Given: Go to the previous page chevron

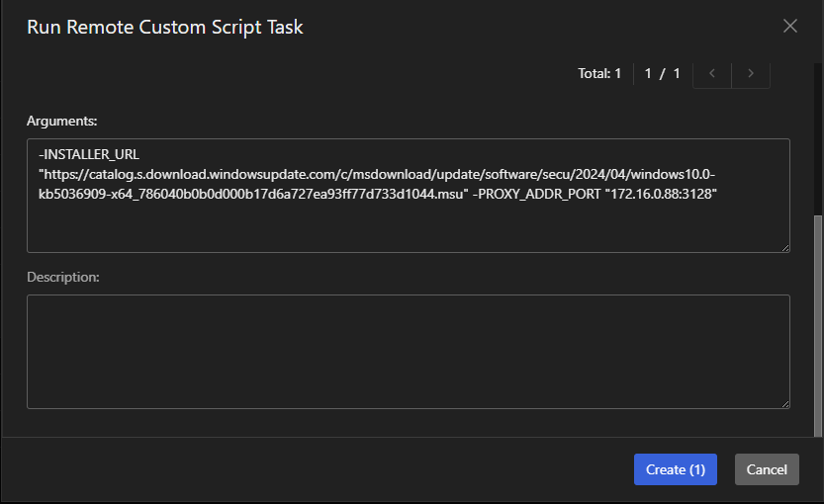Looking at the screenshot, I should click(x=712, y=73).
